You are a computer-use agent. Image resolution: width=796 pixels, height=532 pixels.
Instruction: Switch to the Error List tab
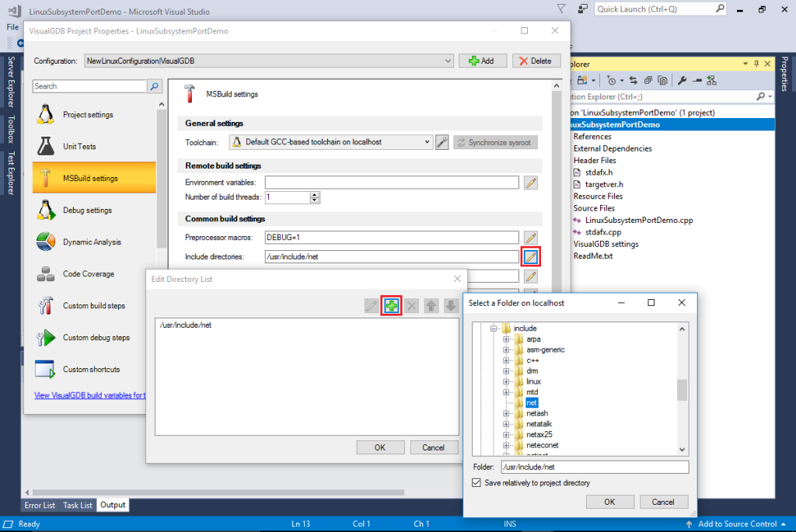click(x=39, y=505)
